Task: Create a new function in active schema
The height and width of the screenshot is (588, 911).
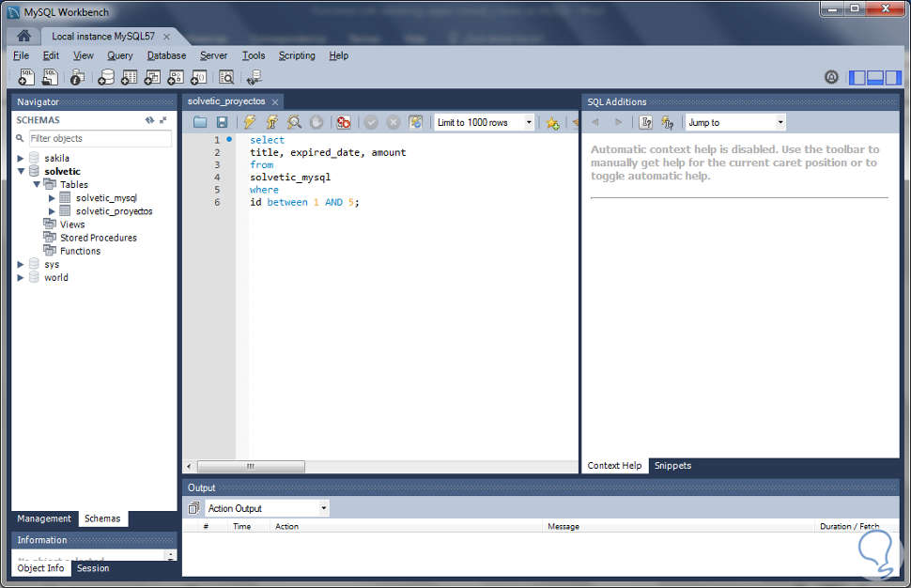Action: click(199, 77)
